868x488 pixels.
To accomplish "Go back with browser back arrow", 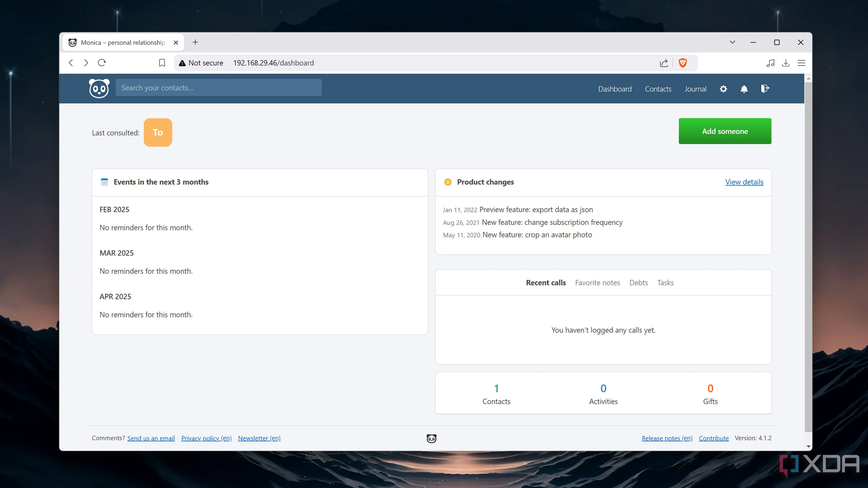I will click(x=71, y=63).
